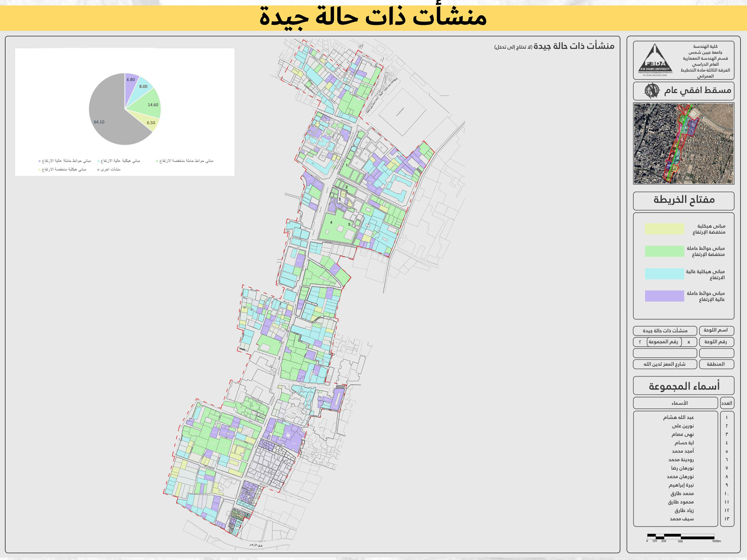Click the north compass icon
The image size is (747, 560).
[x=652, y=91]
